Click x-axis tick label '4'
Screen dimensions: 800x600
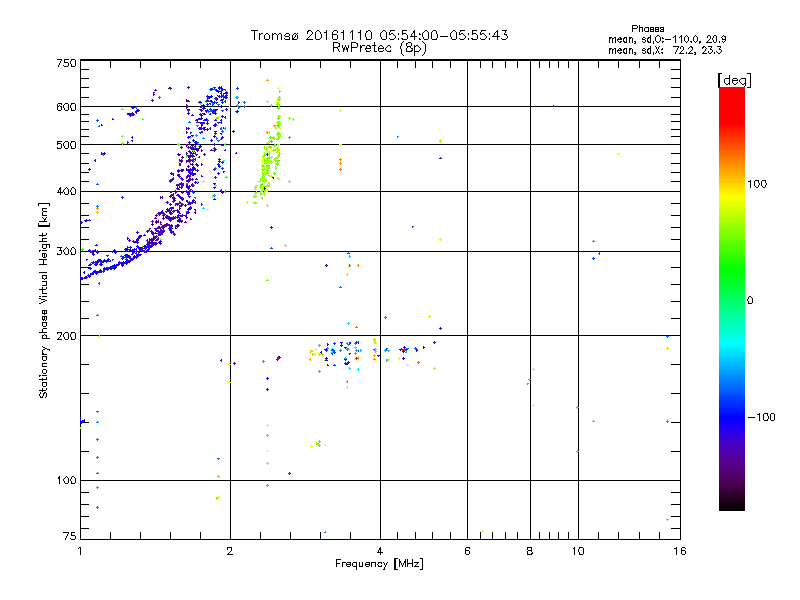click(x=380, y=551)
